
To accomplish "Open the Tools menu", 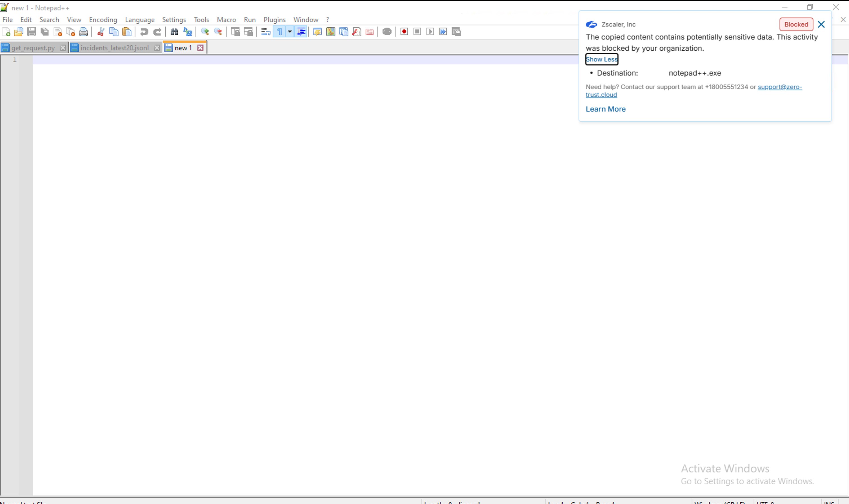I will [201, 20].
